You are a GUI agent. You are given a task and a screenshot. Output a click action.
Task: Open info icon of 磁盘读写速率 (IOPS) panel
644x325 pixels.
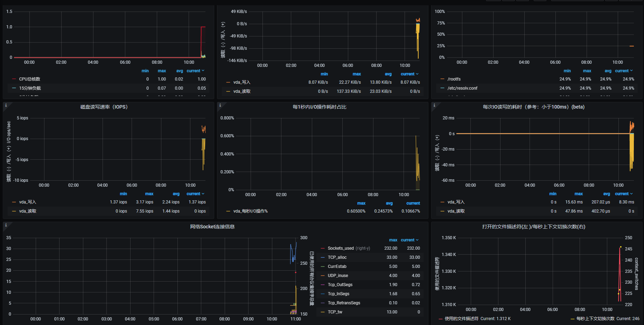(6, 105)
